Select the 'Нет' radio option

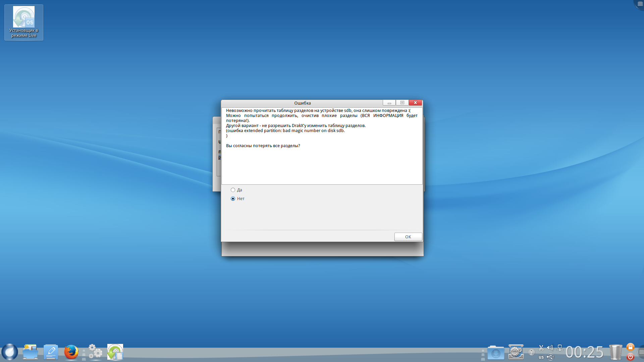[233, 199]
